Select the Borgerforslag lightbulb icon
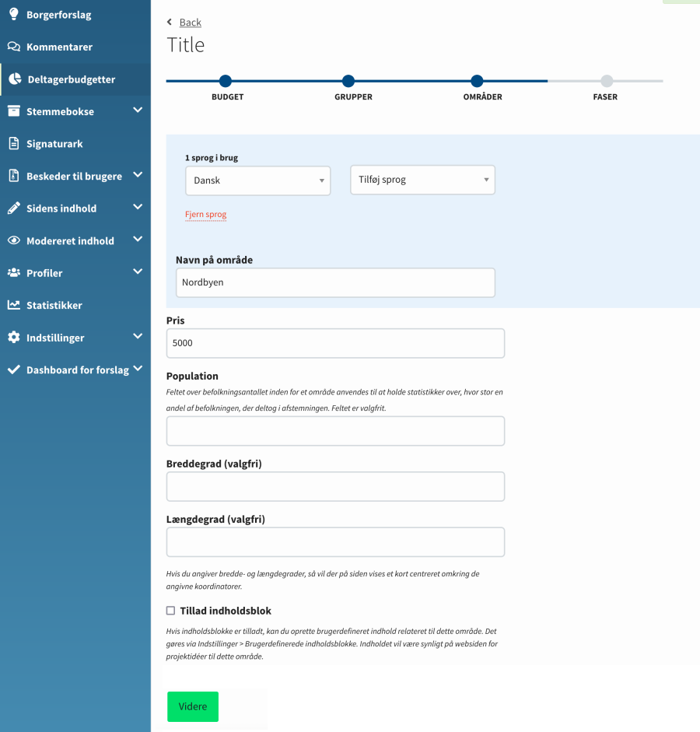The image size is (700, 732). coord(14,14)
